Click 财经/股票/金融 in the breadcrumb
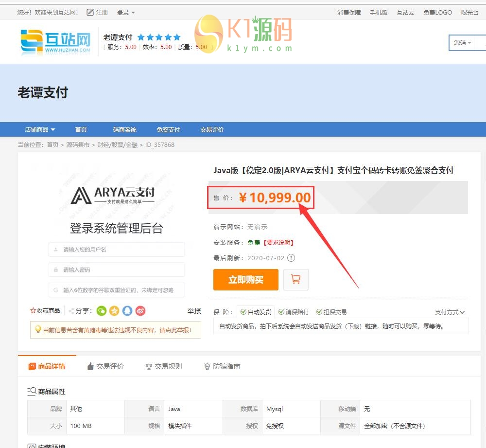The height and width of the screenshot is (448, 486). (x=118, y=145)
